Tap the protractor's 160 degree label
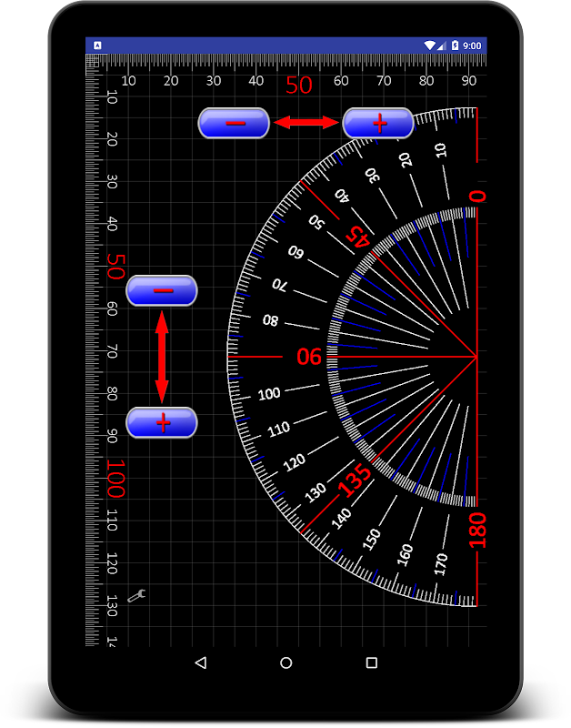The width and height of the screenshot is (571, 728). tap(405, 555)
